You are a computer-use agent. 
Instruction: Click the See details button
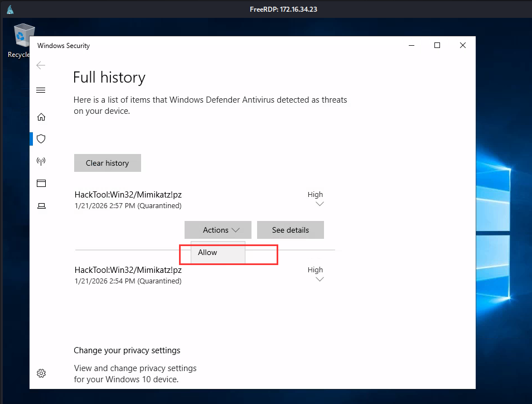pyautogui.click(x=290, y=230)
